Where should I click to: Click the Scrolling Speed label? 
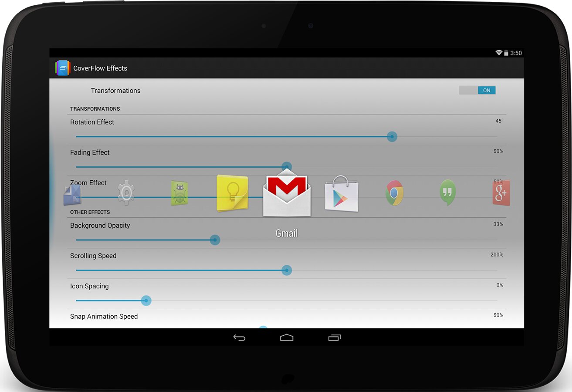[93, 256]
